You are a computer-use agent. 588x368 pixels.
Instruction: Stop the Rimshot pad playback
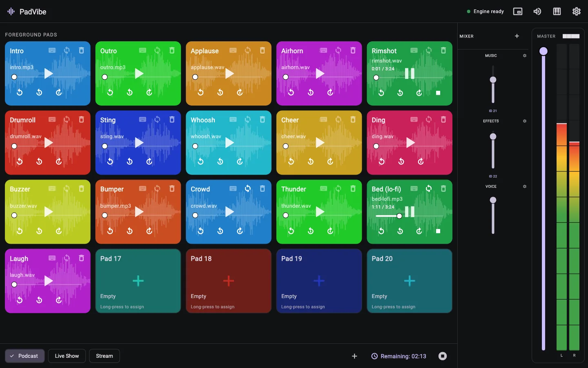438,93
